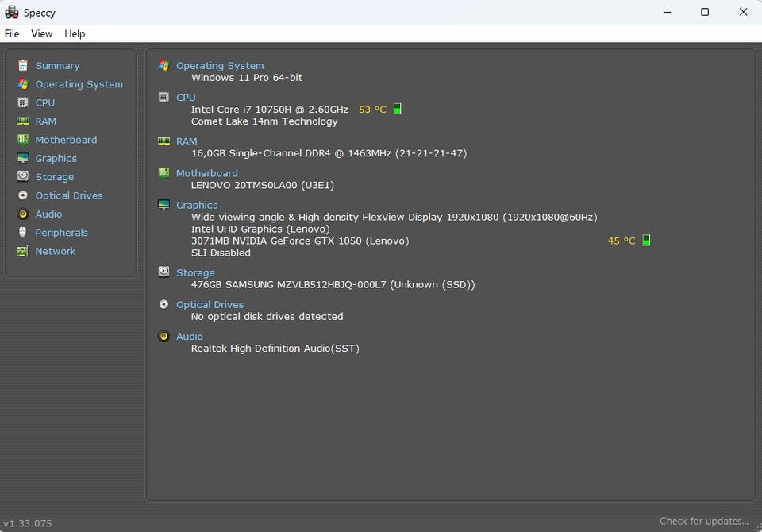
Task: Click Realtek High Definition Audio(SST) text
Action: pyautogui.click(x=275, y=349)
